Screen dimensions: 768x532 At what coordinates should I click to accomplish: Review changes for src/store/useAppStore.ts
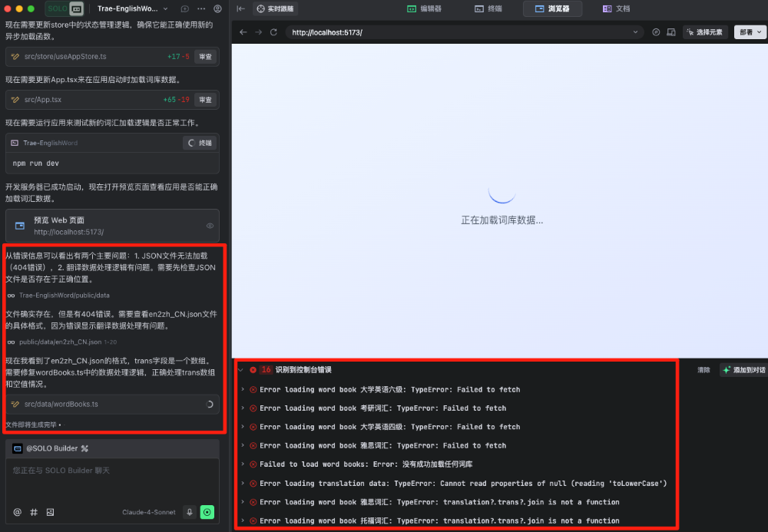click(205, 57)
